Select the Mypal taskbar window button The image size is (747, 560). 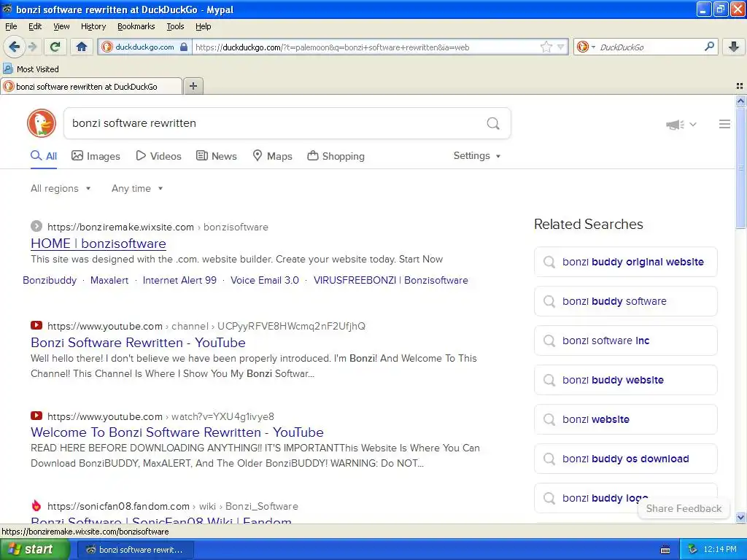(135, 550)
